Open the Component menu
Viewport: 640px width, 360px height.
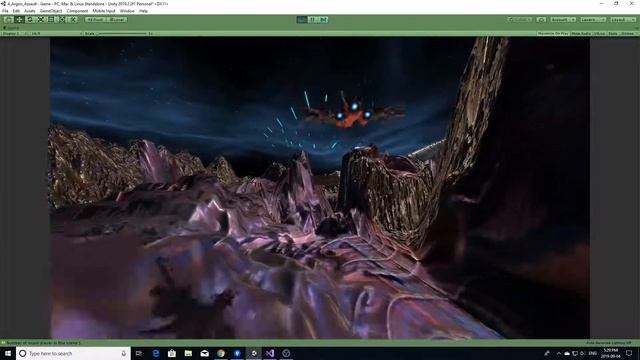pos(77,11)
